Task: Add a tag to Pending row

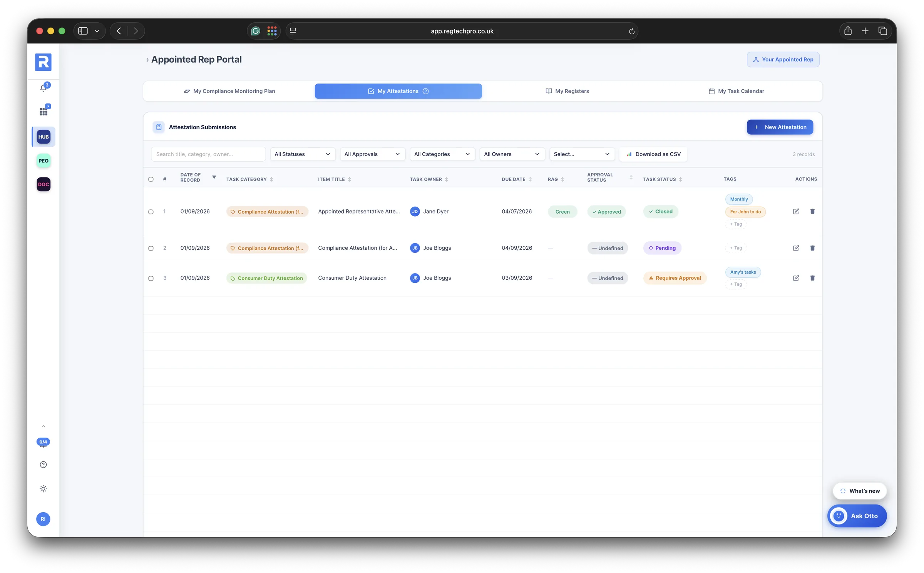Action: coord(736,248)
